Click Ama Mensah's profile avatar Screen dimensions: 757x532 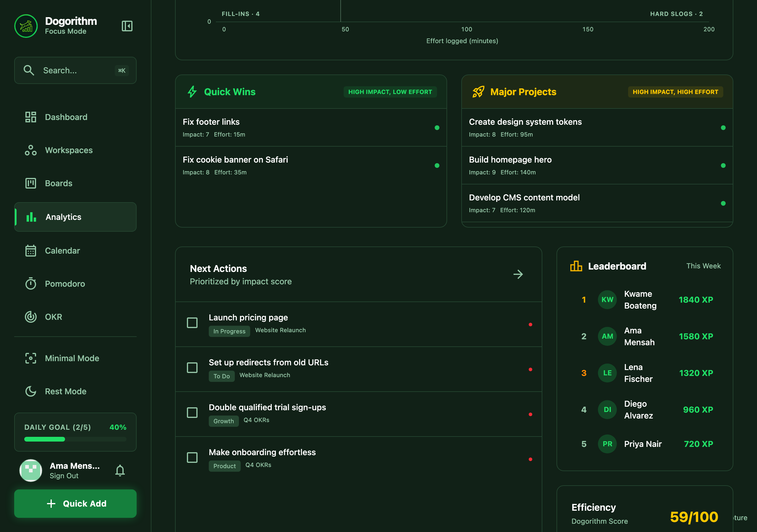point(31,470)
